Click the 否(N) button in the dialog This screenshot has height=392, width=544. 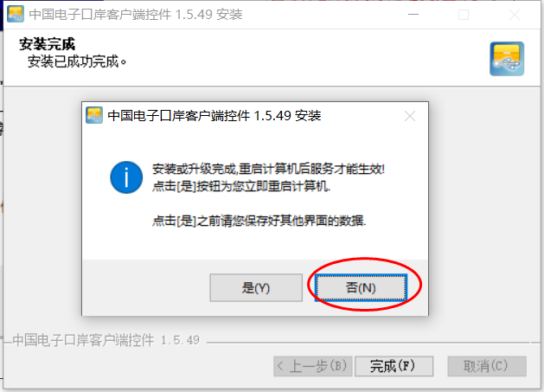click(361, 287)
